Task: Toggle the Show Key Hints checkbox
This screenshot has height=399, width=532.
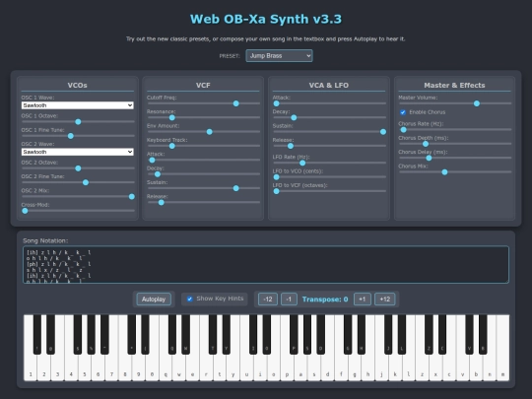Action: pos(190,299)
